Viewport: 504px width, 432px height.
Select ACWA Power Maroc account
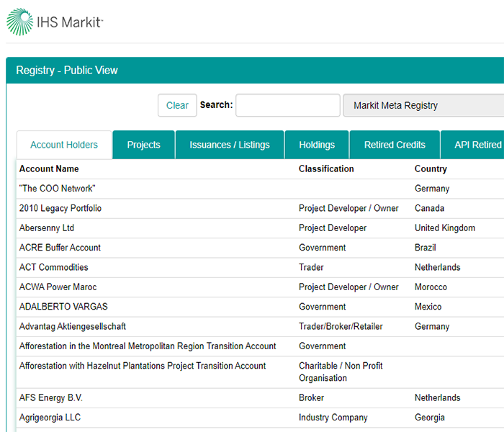click(x=58, y=287)
